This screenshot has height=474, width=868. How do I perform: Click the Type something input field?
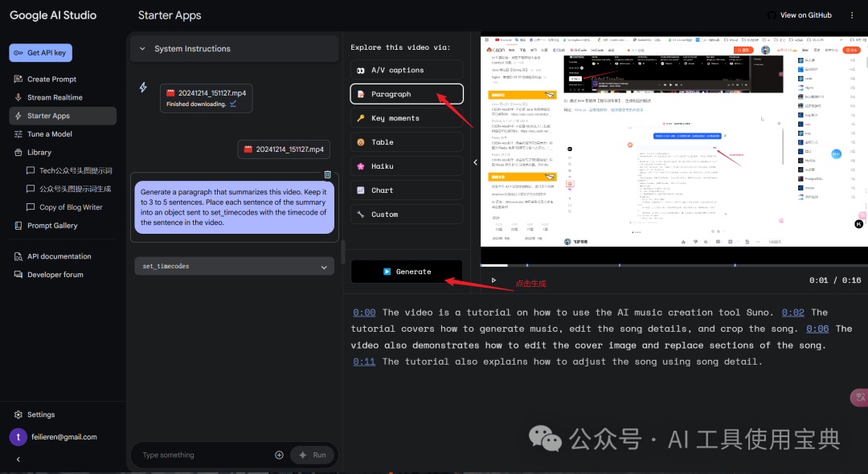pos(205,455)
